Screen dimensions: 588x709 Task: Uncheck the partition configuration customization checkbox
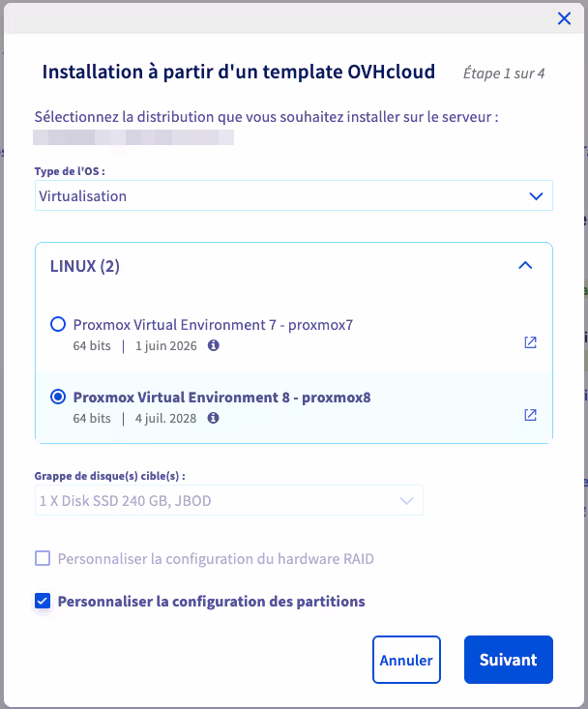43,602
